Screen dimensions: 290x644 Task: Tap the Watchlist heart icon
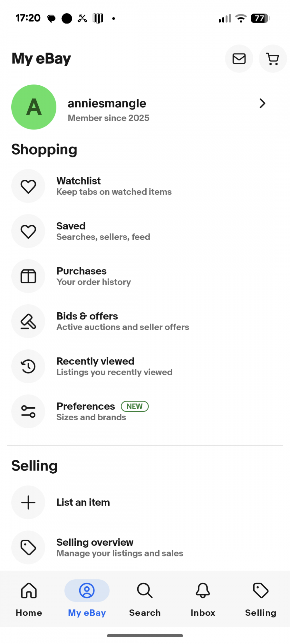28,186
